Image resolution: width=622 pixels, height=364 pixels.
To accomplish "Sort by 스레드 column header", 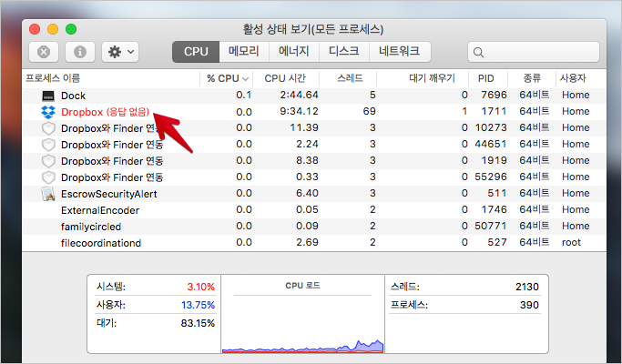I will click(350, 78).
